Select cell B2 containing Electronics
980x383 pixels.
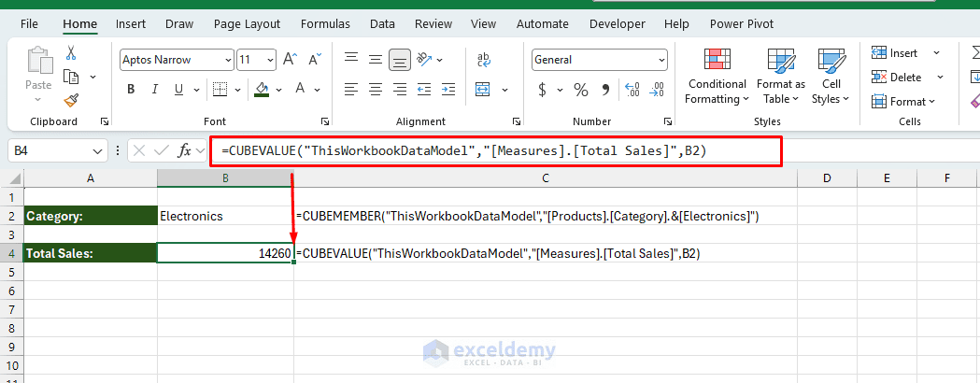[x=226, y=216]
